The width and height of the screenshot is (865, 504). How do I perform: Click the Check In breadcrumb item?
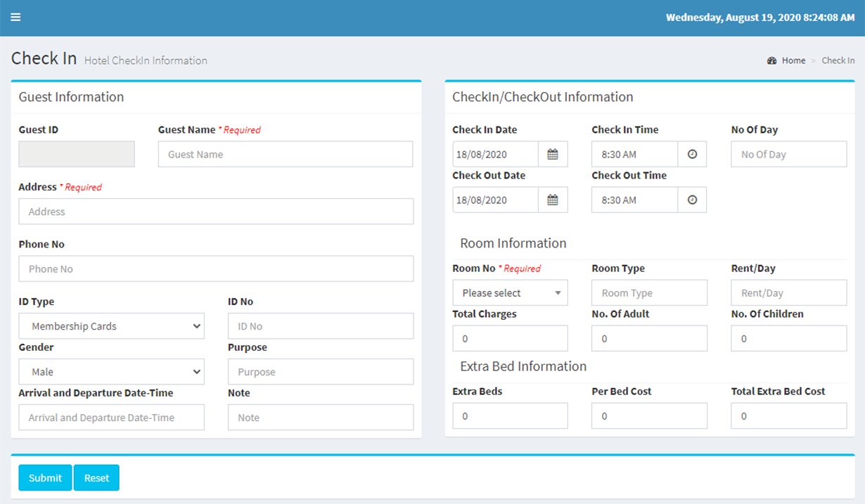tap(838, 61)
